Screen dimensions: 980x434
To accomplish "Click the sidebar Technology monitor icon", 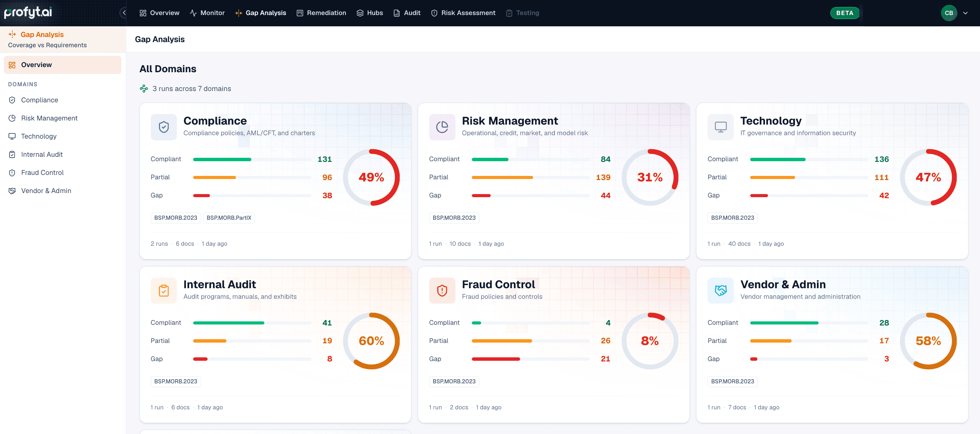I will [x=12, y=136].
